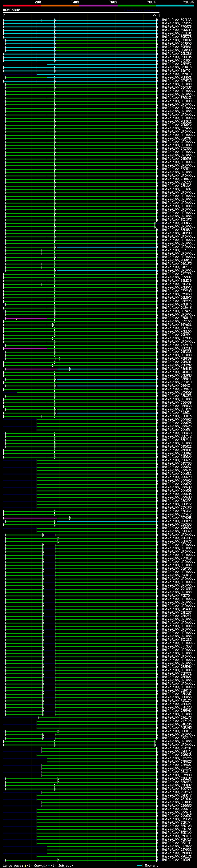Select hit UniRef100_A9Q1C1

point(177,856)
